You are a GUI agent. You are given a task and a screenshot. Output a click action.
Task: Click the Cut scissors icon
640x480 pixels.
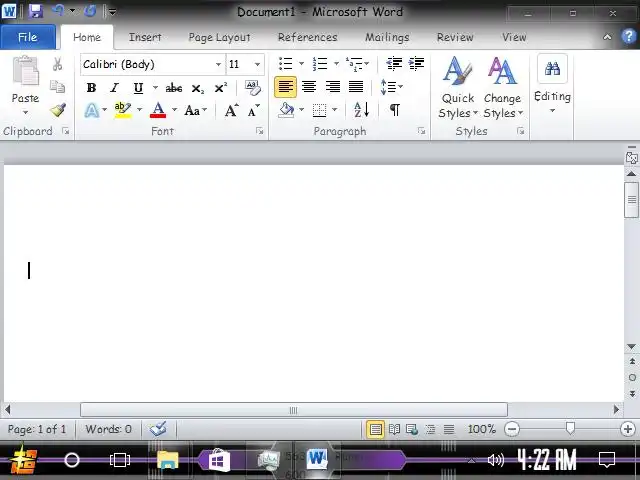[58, 64]
